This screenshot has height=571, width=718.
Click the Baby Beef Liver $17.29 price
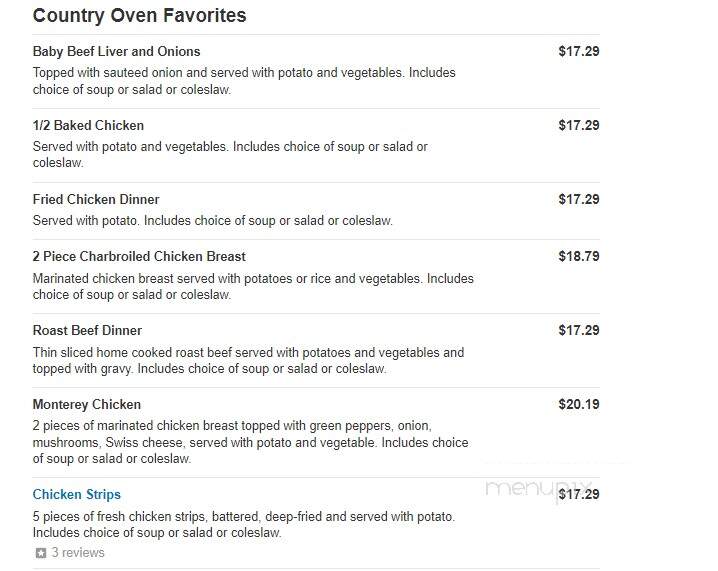coord(579,51)
